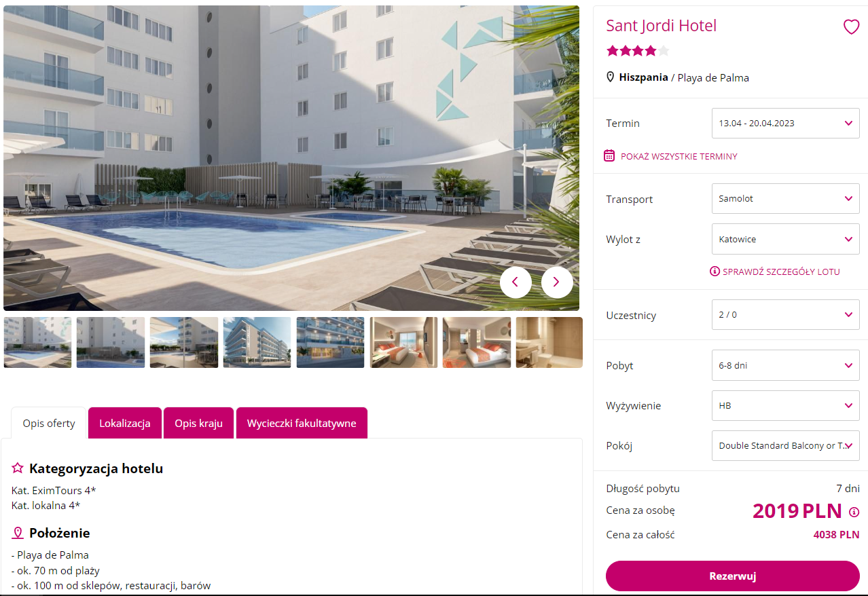
Task: Click the price info icon beside 2019 PLN
Action: [x=854, y=512]
